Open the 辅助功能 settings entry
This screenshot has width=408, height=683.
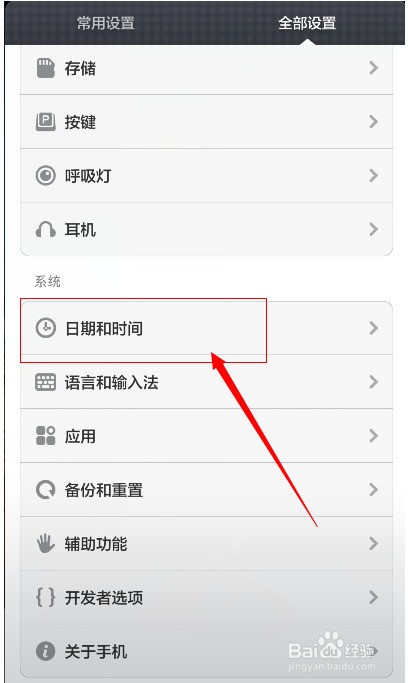[x=206, y=544]
